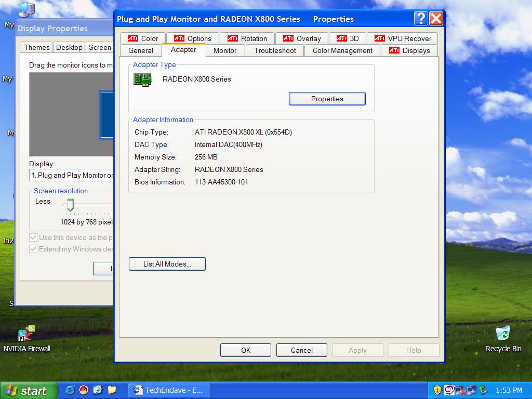Image resolution: width=532 pixels, height=399 pixels.
Task: Launch Internet Explorer from quick launch
Action: click(x=70, y=390)
